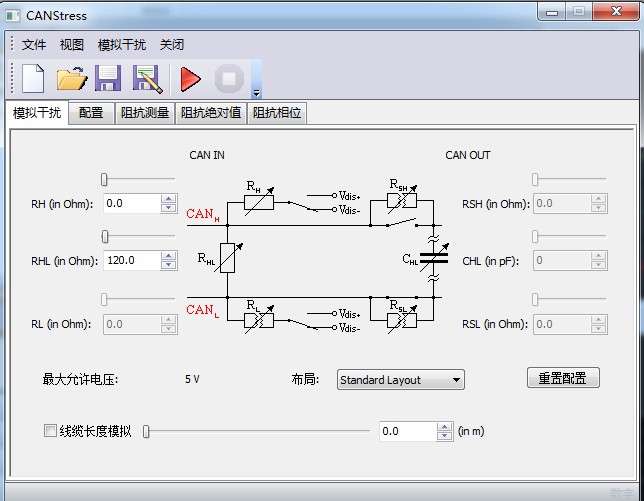
Task: Increase RH value with up spinner
Action: (x=169, y=199)
